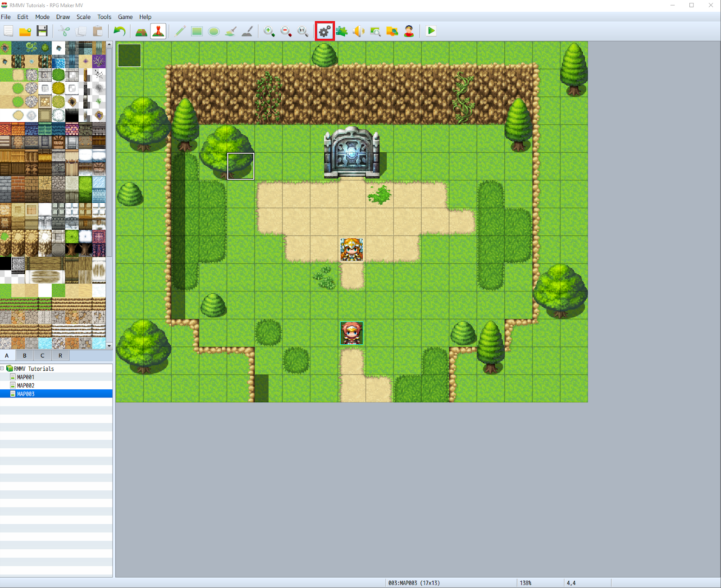Image resolution: width=721 pixels, height=588 pixels.
Task: Click the 003:MAP003 (17x13) status text
Action: [414, 583]
